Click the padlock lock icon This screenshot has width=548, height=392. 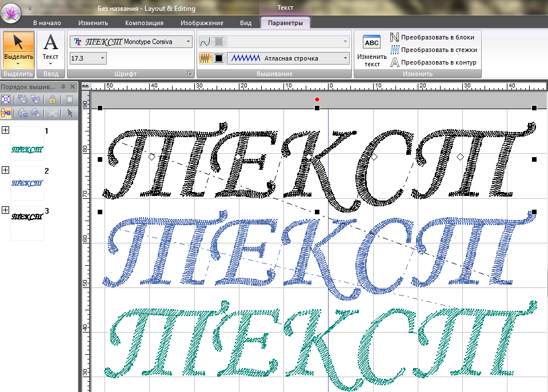tap(53, 99)
